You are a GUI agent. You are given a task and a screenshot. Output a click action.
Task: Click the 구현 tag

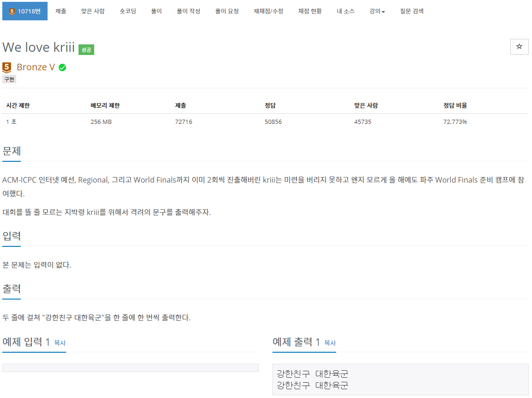pyautogui.click(x=9, y=79)
